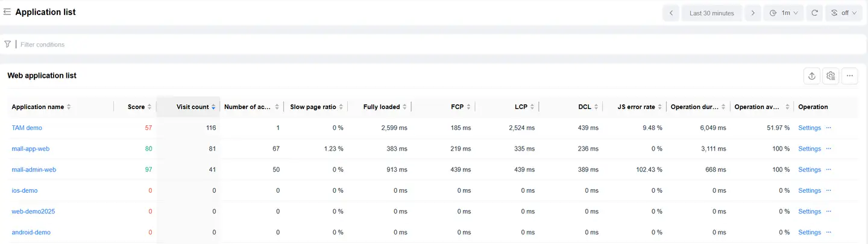Open more options above the table
Screen dimensions: 868x244
click(849, 76)
